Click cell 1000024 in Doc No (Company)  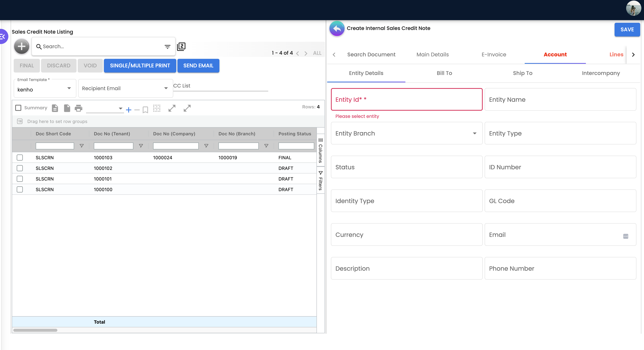coord(162,158)
